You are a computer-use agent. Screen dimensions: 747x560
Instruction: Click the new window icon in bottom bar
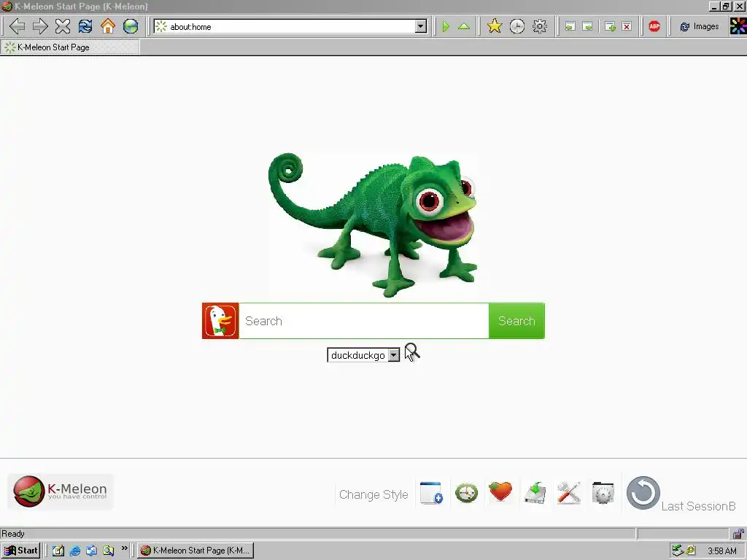click(x=431, y=493)
